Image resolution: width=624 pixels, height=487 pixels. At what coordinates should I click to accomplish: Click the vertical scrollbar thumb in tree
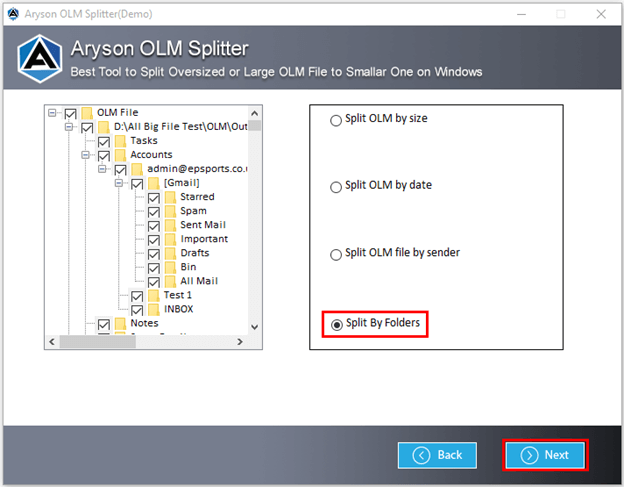[255, 125]
